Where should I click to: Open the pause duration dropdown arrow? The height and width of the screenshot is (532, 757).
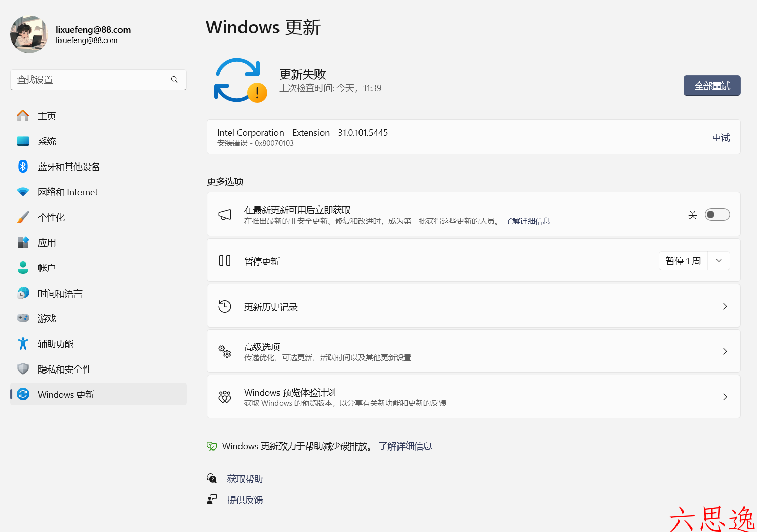click(x=719, y=261)
